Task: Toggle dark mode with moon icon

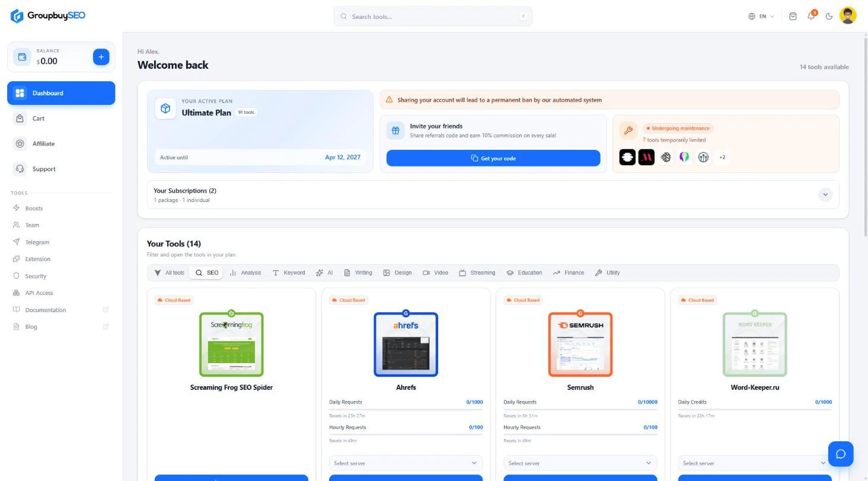Action: (x=829, y=17)
